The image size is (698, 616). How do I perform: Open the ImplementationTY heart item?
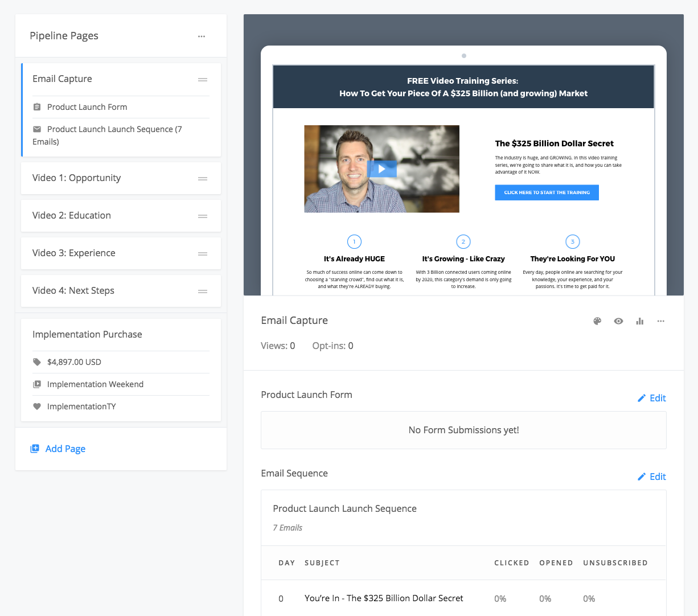click(81, 406)
